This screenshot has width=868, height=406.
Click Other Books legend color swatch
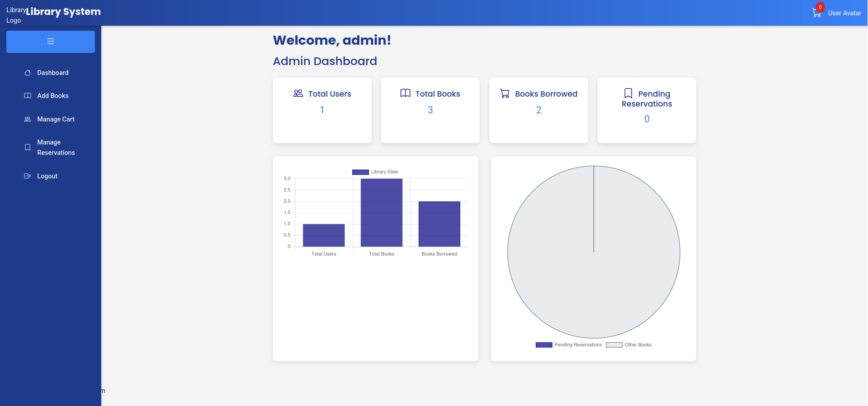pos(614,345)
